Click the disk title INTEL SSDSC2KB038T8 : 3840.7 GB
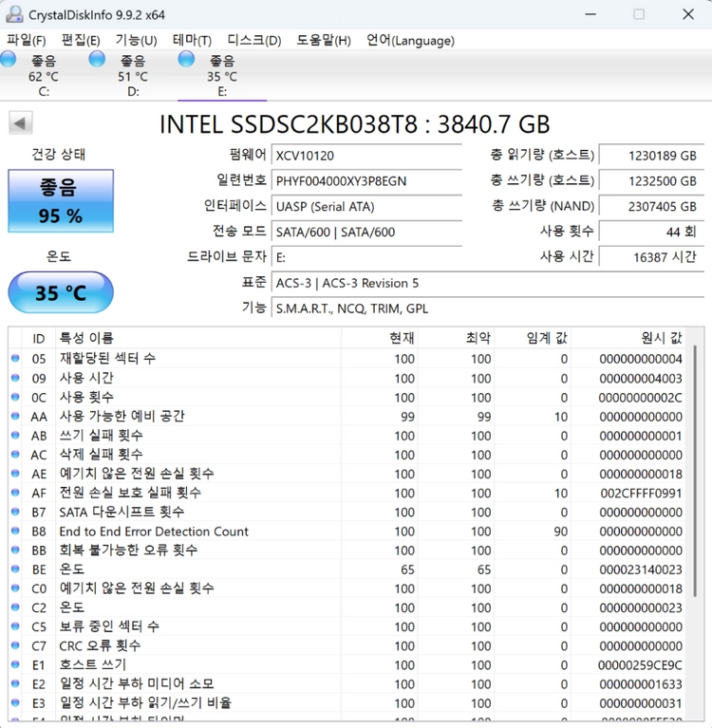The width and height of the screenshot is (712, 728). (x=355, y=124)
